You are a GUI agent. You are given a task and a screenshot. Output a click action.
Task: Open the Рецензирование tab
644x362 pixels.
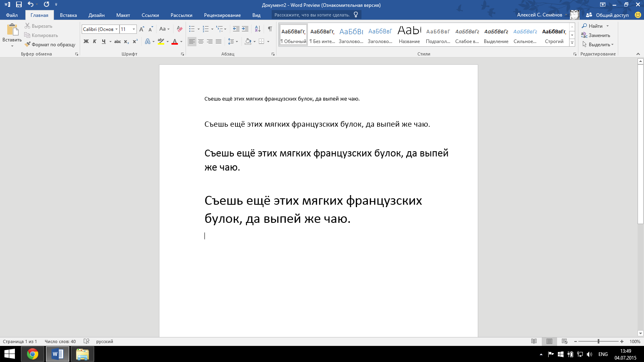tap(222, 15)
